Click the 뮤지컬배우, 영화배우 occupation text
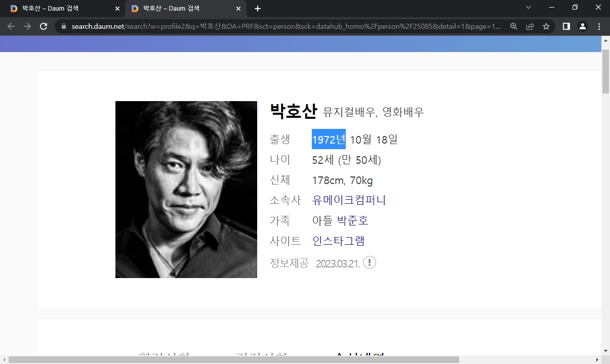This screenshot has width=610, height=364. pyautogui.click(x=374, y=112)
